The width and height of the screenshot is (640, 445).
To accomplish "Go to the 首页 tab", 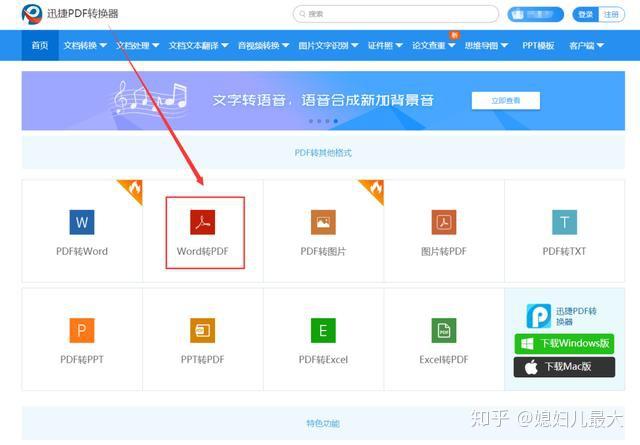I will (x=40, y=45).
